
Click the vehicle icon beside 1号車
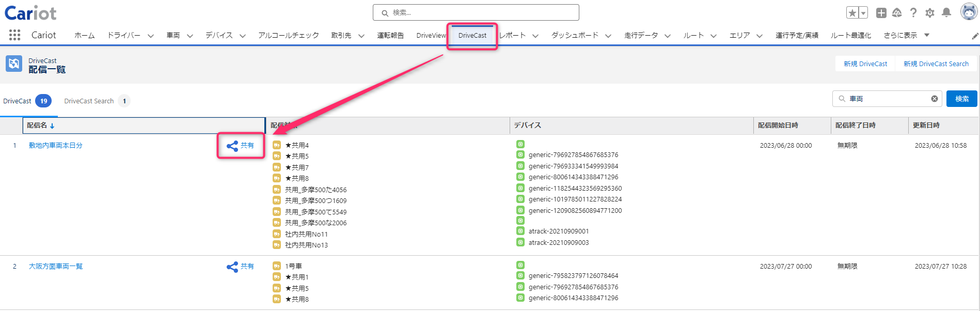277,266
